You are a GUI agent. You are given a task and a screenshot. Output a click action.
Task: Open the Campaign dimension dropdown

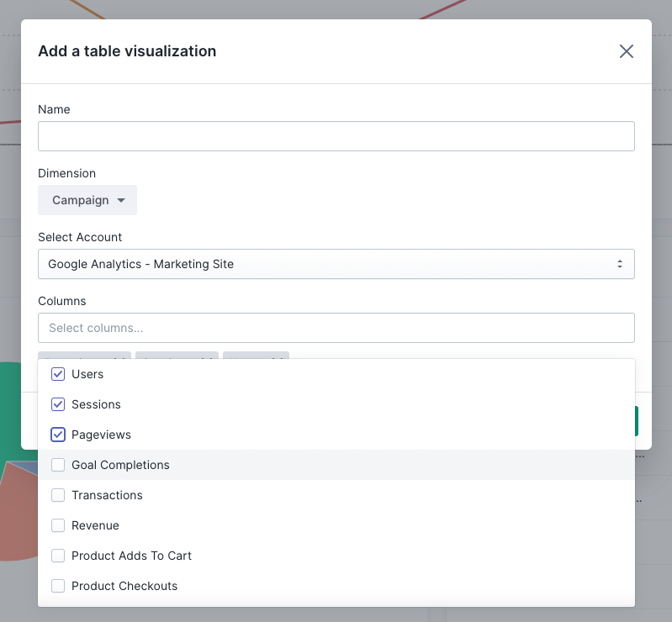coord(87,200)
